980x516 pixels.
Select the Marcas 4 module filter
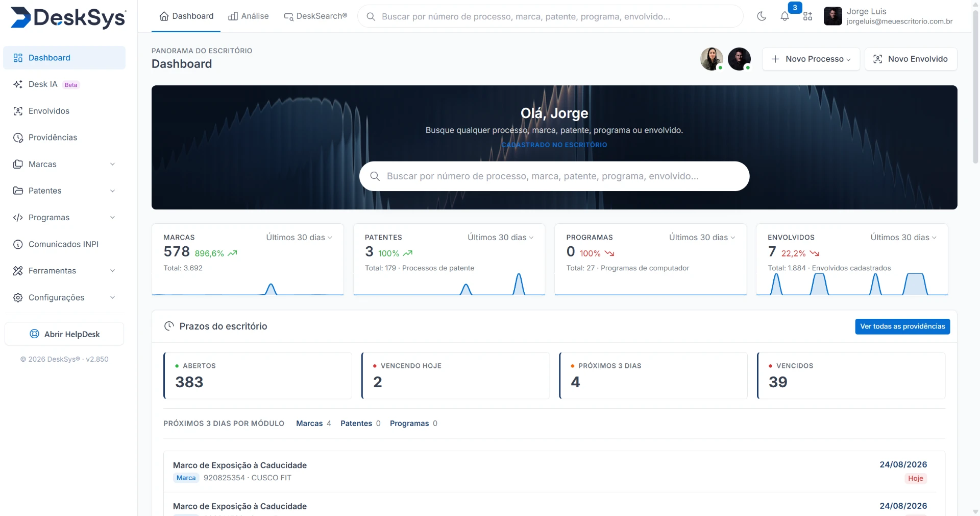coord(313,424)
